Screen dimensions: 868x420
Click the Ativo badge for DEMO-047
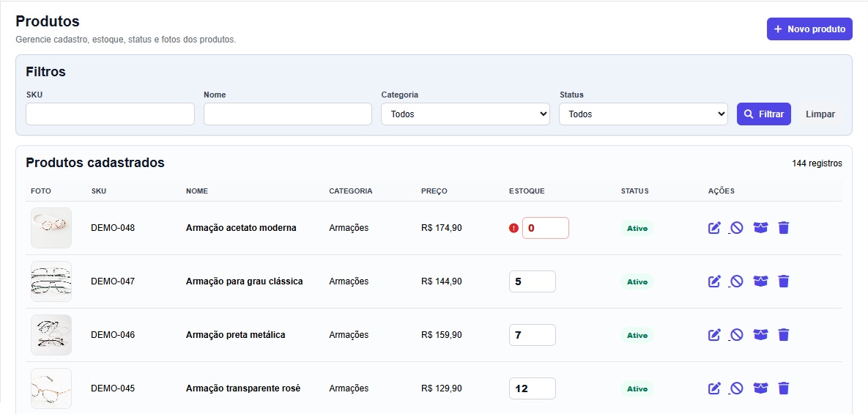point(637,281)
